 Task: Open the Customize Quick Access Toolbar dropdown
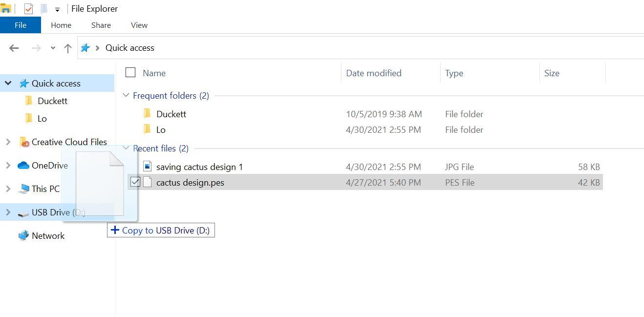tap(57, 9)
